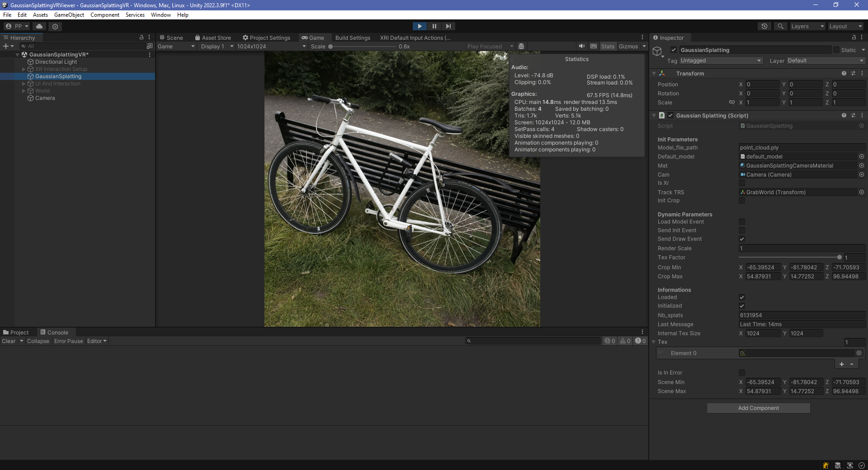
Task: Uncheck the Send Draw Event checkbox
Action: click(742, 239)
